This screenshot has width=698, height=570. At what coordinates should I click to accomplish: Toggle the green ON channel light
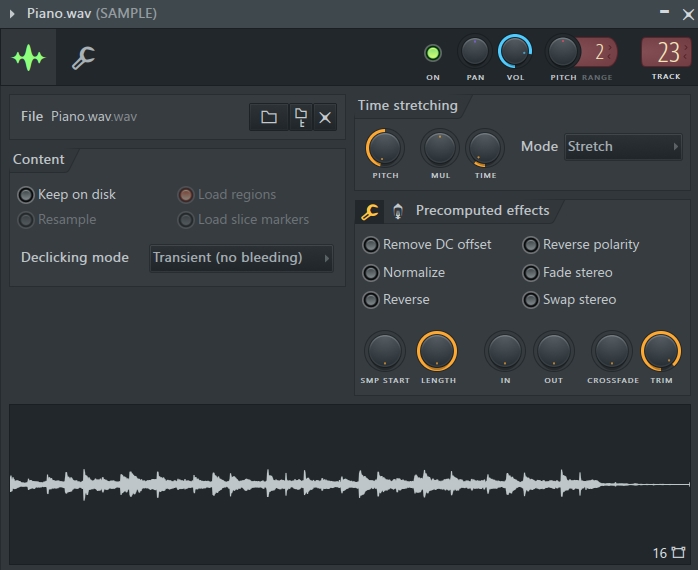433,53
